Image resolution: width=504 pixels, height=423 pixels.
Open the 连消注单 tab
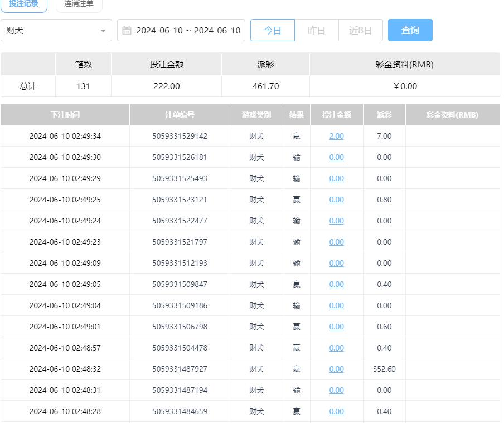(79, 4)
